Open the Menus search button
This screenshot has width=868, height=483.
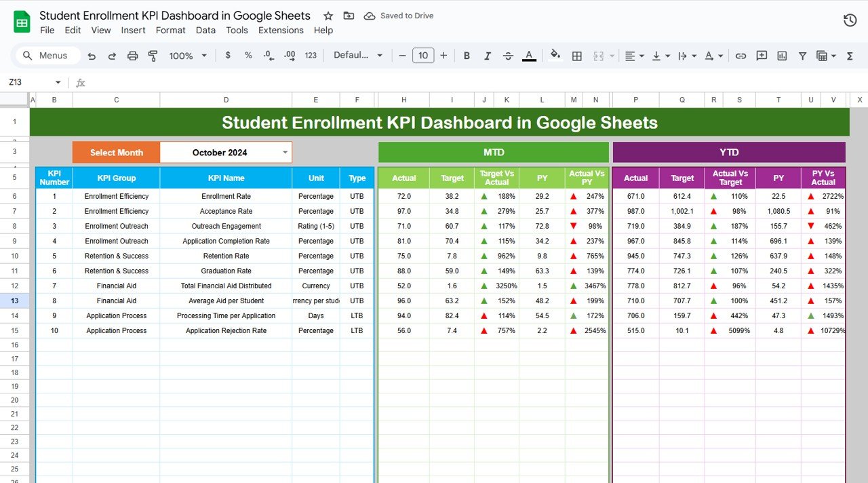[x=46, y=55]
